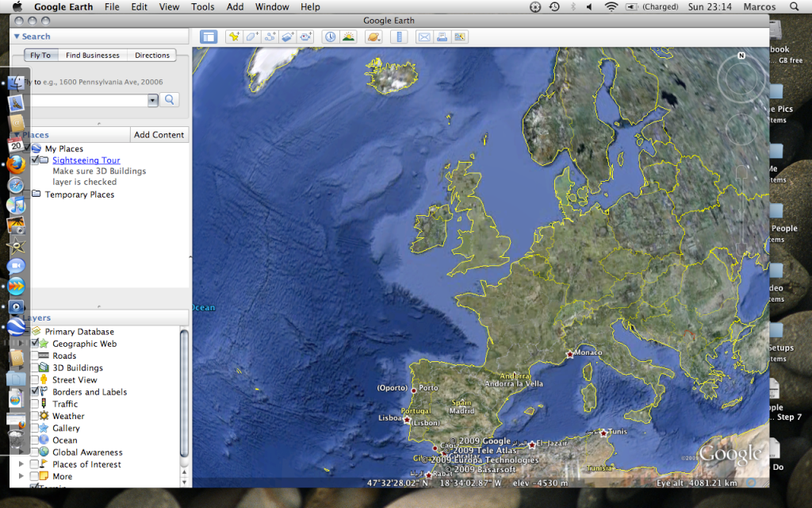Click the Add Content button
812x508 pixels.
159,135
